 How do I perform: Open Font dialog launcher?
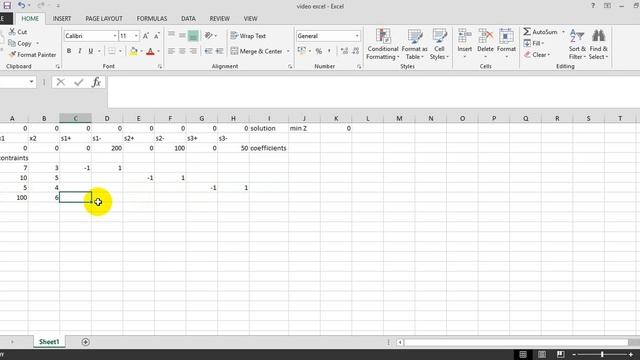(x=160, y=67)
